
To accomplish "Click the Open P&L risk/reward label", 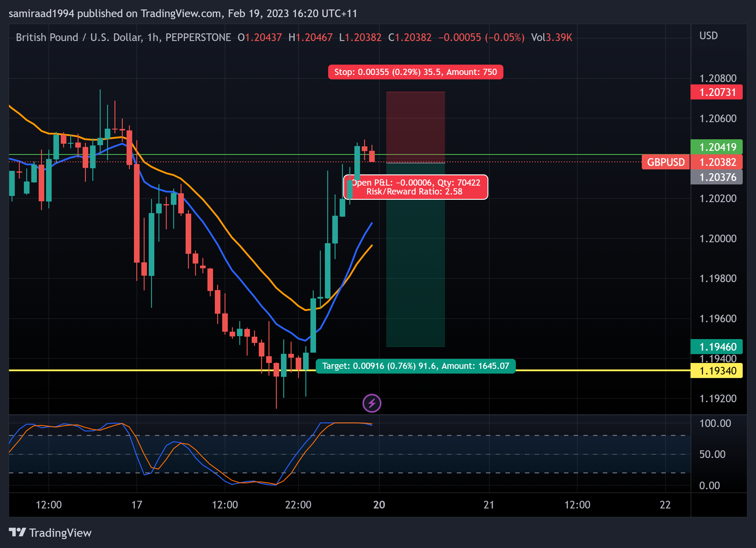I will pos(415,187).
